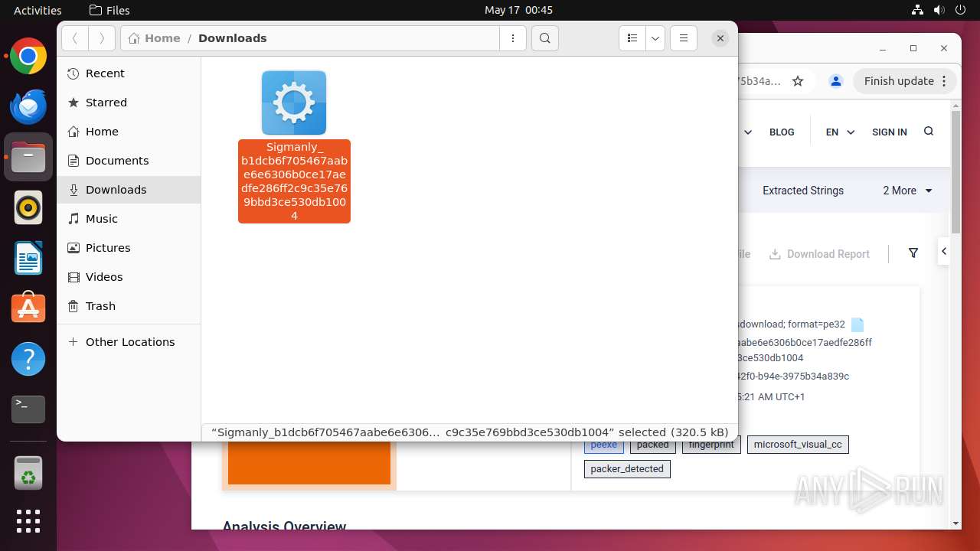The width and height of the screenshot is (980, 551).
Task: Select the peexe tag
Action: click(604, 445)
